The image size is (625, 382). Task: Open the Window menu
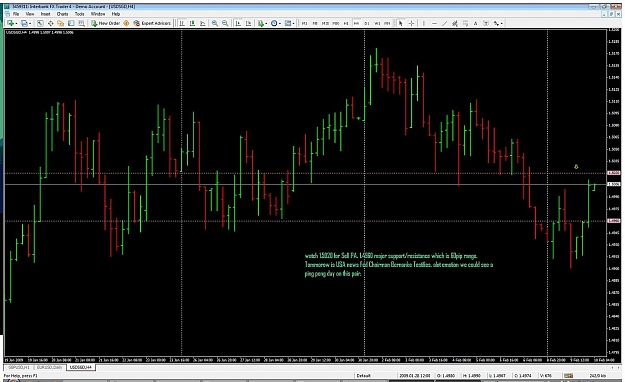pos(98,14)
